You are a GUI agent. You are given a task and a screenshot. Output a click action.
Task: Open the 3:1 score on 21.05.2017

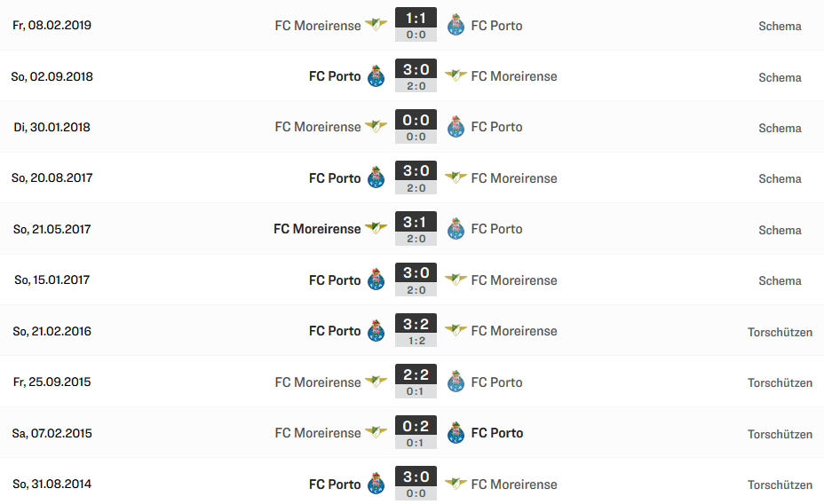click(416, 222)
